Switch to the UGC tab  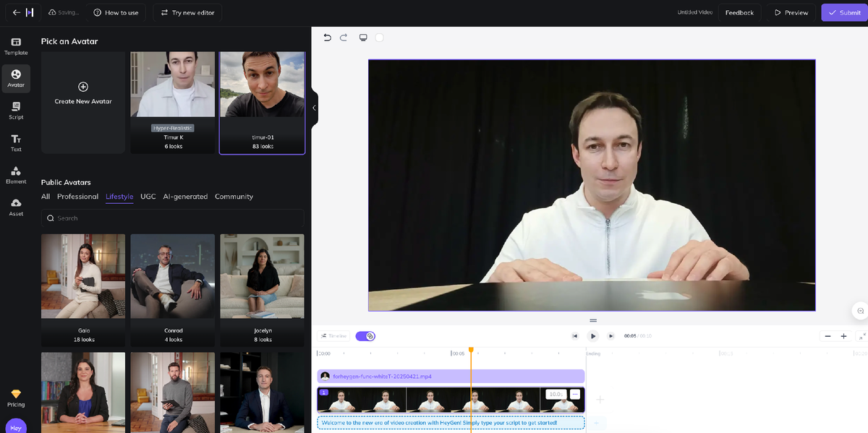[148, 197]
